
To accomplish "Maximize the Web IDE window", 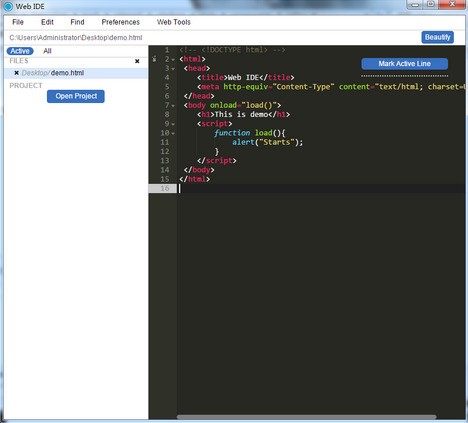I will (x=431, y=4).
